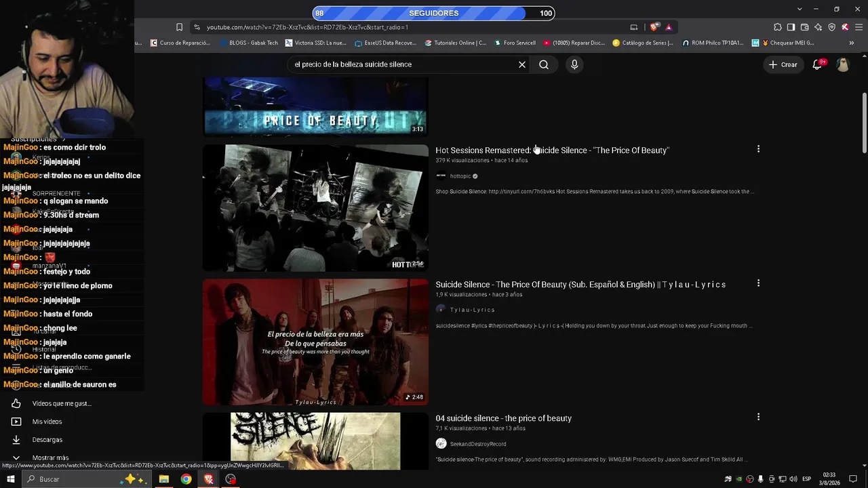Start voice search with the microphone icon
The image size is (868, 488).
coord(574,64)
